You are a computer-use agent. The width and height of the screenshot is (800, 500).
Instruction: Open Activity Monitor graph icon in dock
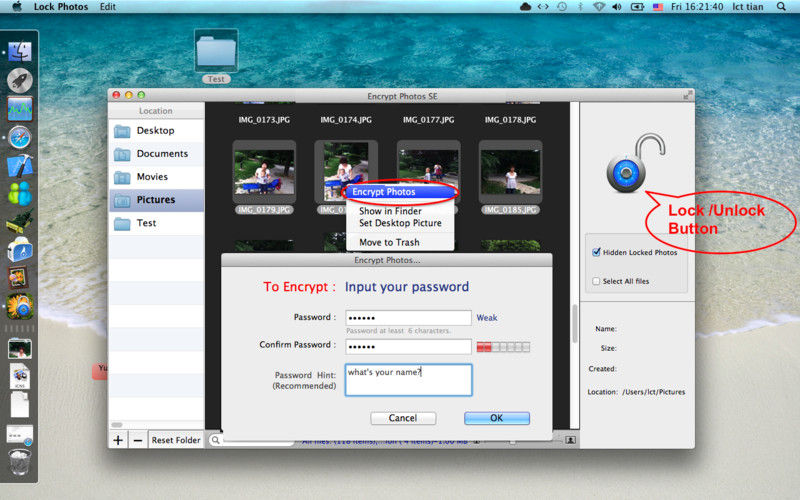pos(20,109)
